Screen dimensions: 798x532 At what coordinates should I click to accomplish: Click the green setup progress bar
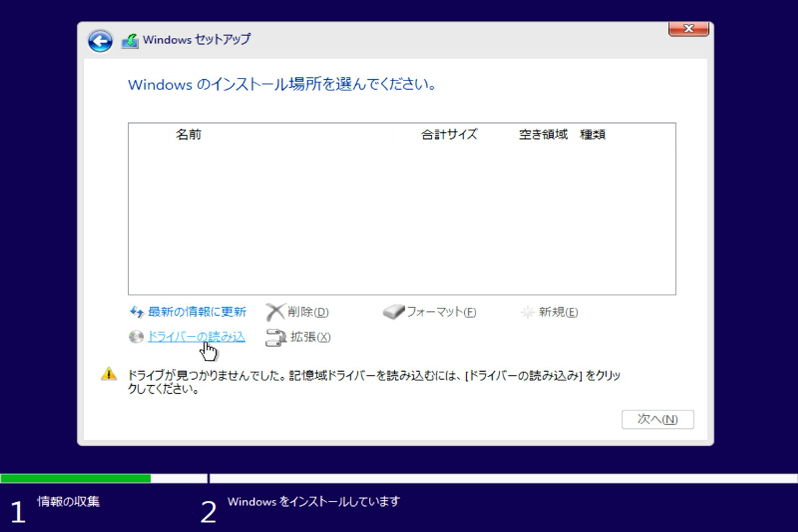click(x=76, y=478)
